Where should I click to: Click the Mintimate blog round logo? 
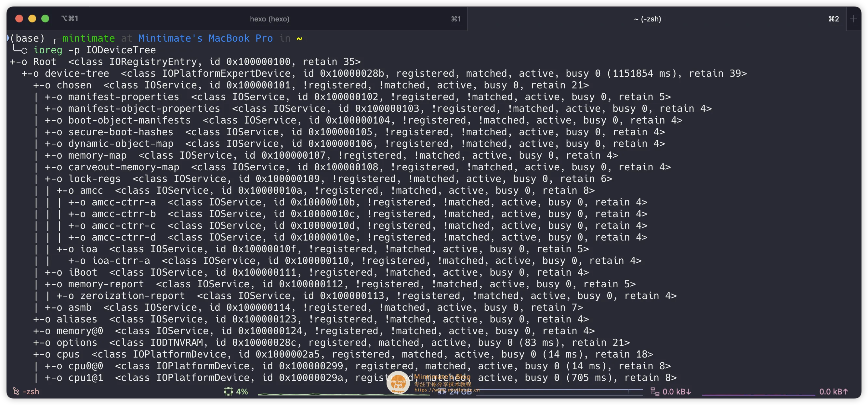tap(398, 383)
